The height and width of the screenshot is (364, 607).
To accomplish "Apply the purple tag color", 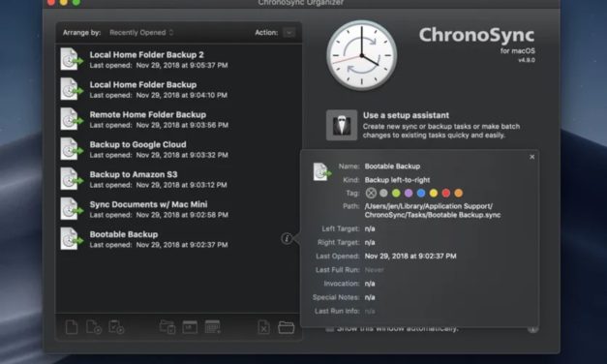I will point(409,193).
